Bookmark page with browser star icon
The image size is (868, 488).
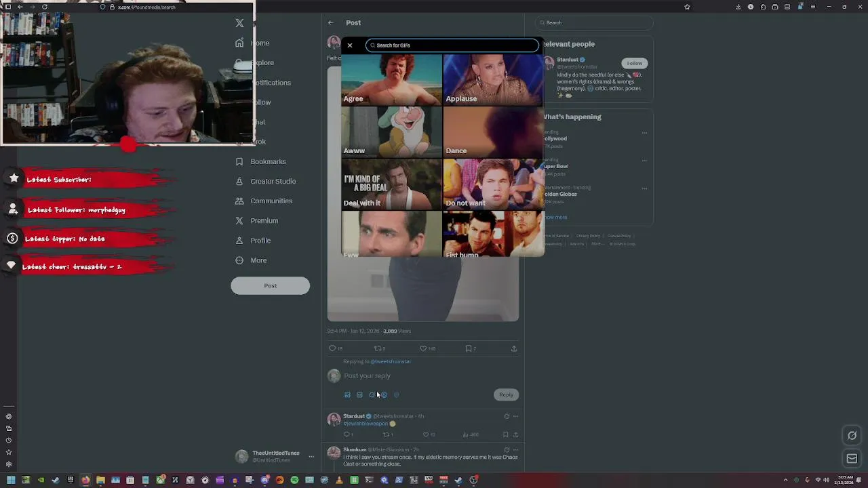(687, 7)
